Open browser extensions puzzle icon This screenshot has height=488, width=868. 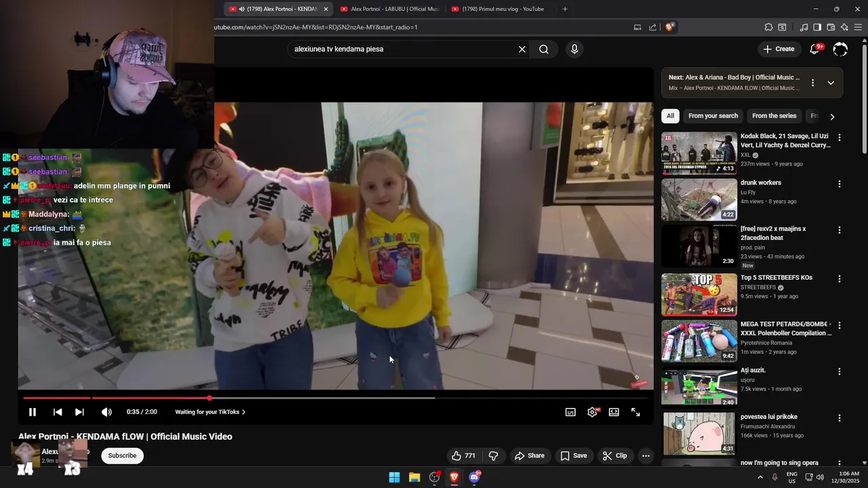[x=768, y=27]
